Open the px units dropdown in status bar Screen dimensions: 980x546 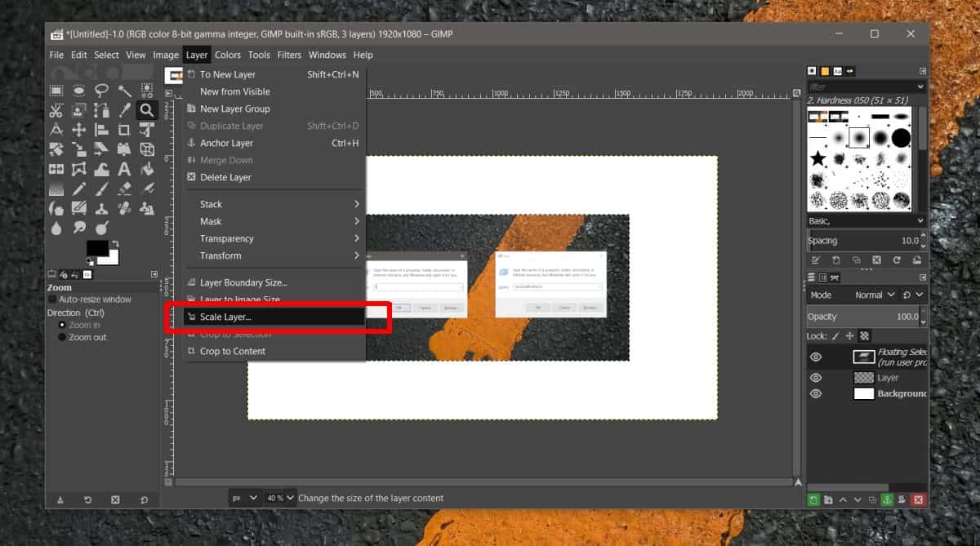pos(245,498)
